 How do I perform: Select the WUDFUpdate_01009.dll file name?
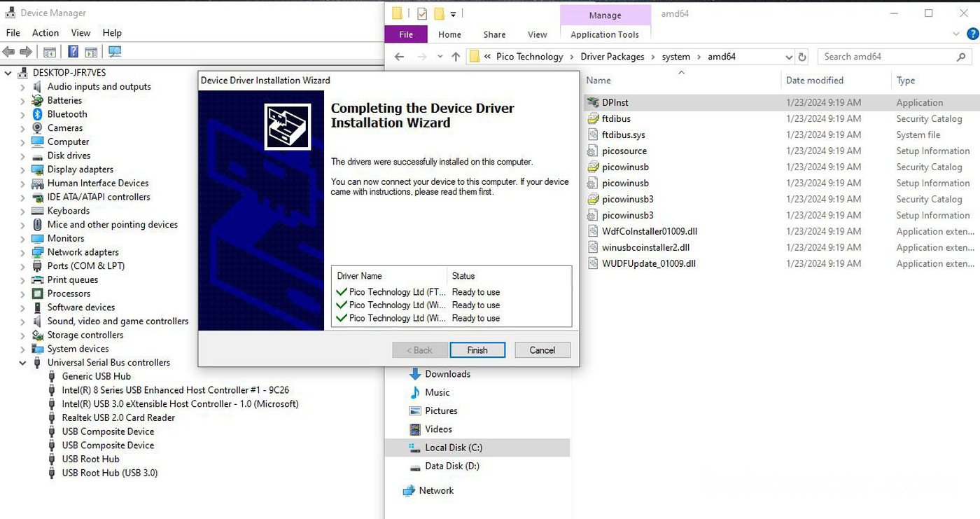649,263
